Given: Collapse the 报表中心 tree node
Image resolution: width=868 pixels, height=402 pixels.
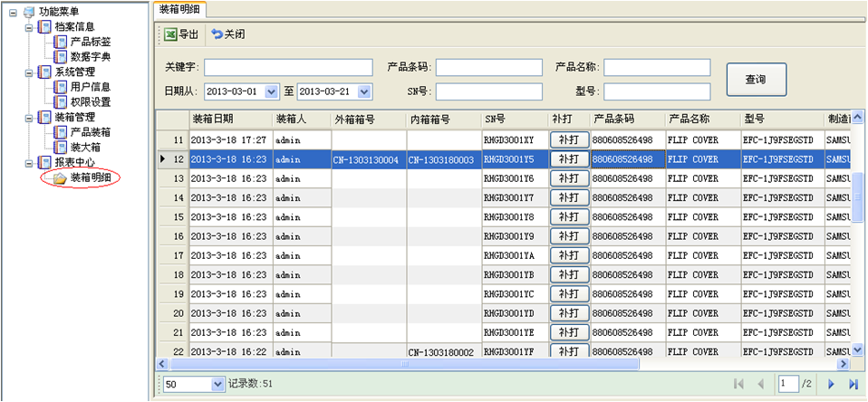Looking at the screenshot, I should [x=30, y=163].
